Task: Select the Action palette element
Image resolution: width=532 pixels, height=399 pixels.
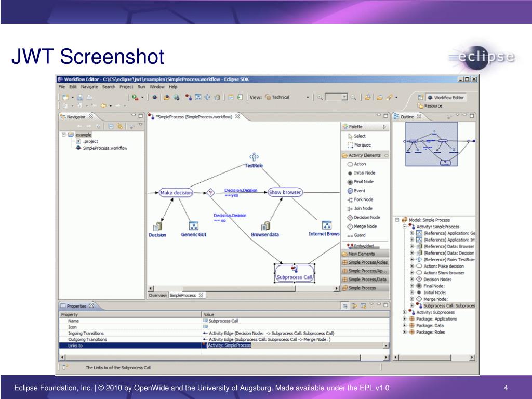Action: tap(356, 164)
